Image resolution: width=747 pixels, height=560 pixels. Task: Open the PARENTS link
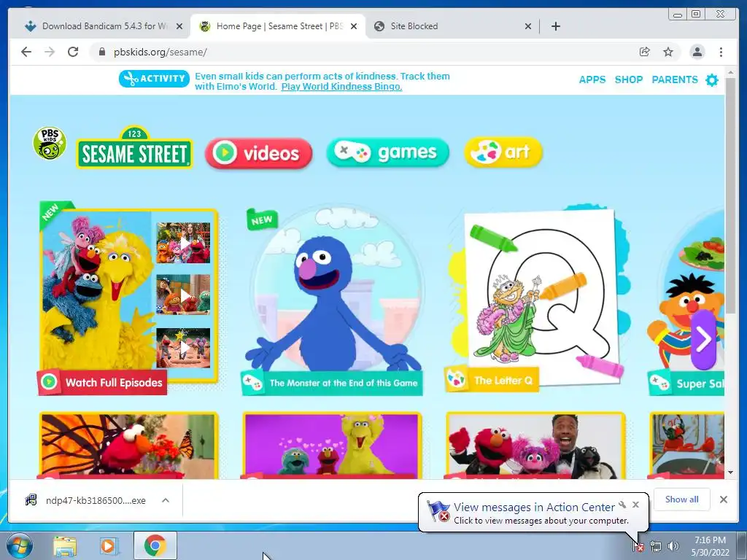pyautogui.click(x=675, y=79)
